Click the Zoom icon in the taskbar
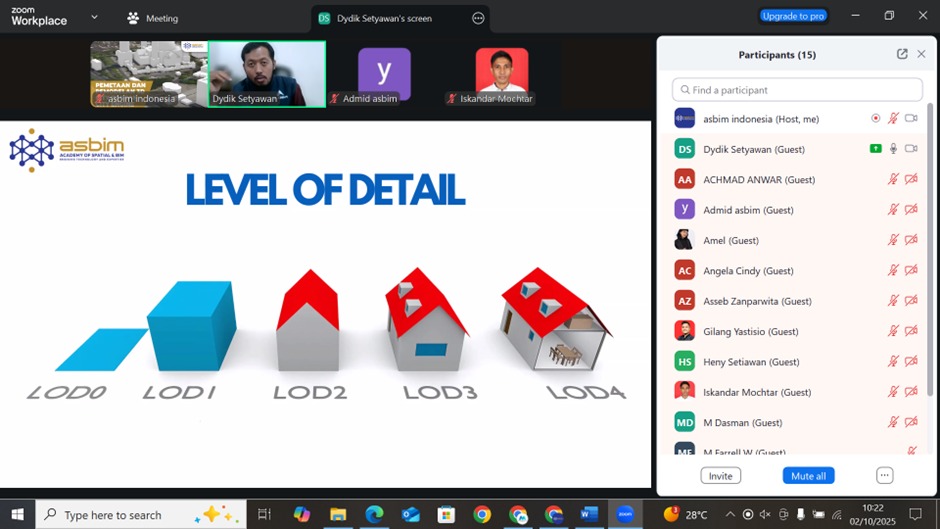The width and height of the screenshot is (940, 529). coord(625,514)
